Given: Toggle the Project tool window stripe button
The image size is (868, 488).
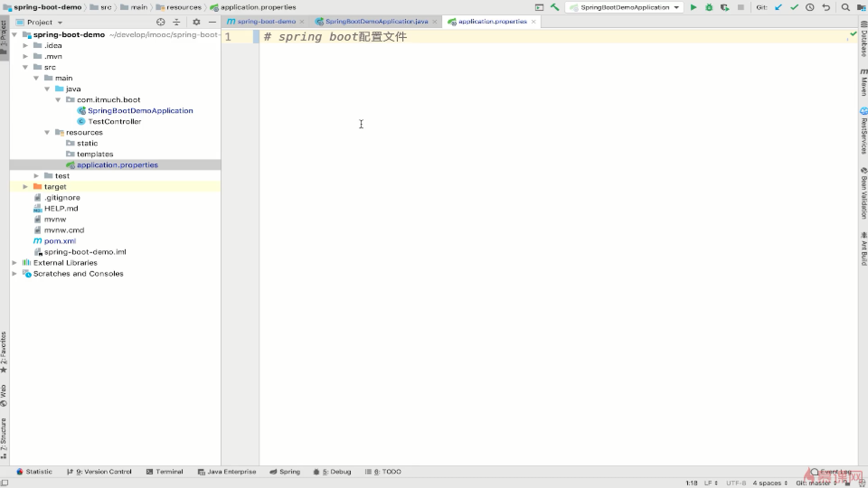Looking at the screenshot, I should pyautogui.click(x=4, y=37).
